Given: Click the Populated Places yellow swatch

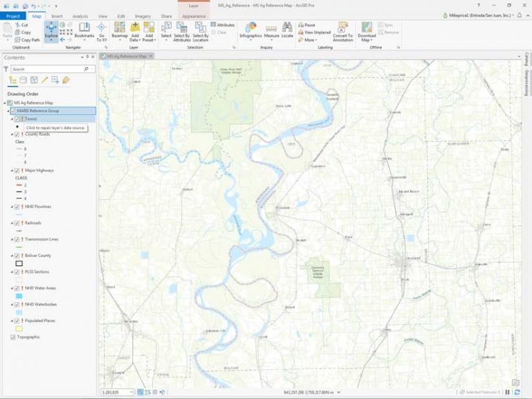Looking at the screenshot, I should (x=19, y=328).
